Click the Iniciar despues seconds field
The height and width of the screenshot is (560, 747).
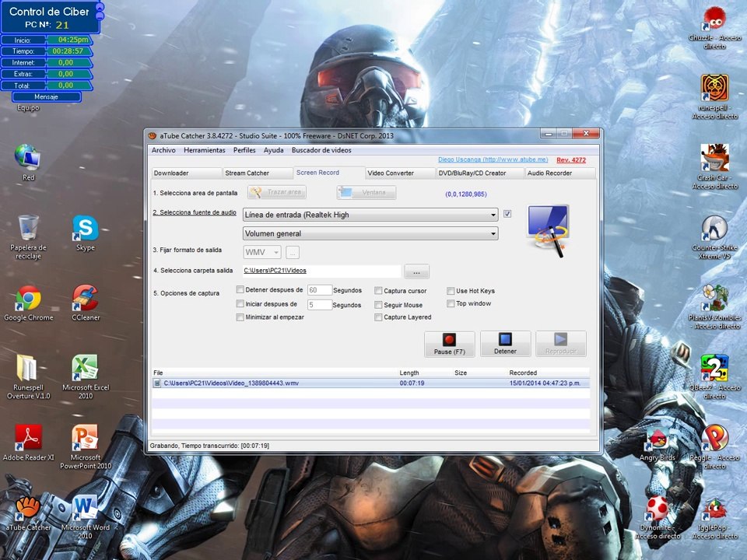[319, 305]
